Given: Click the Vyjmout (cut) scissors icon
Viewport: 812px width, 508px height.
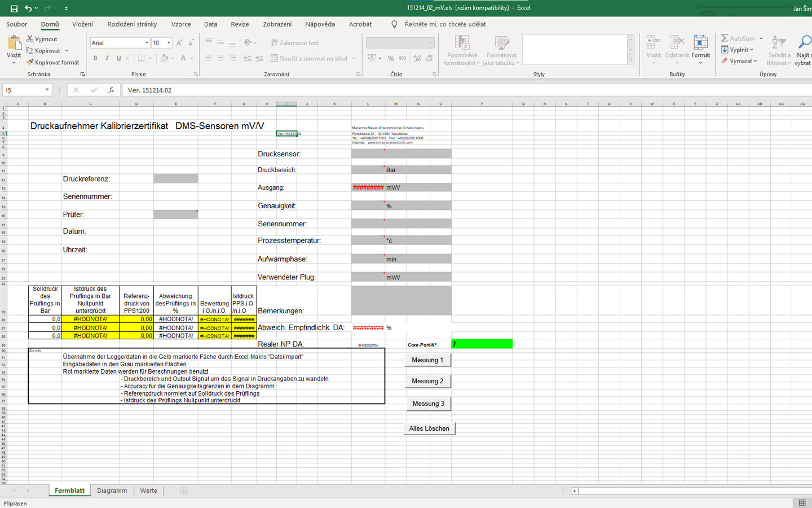Looking at the screenshot, I should pyautogui.click(x=30, y=39).
